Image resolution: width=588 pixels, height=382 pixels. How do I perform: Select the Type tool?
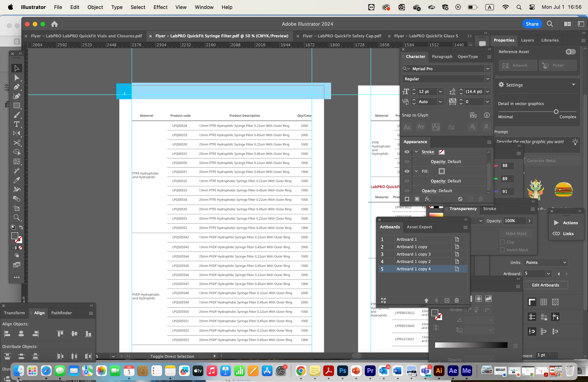(16, 124)
